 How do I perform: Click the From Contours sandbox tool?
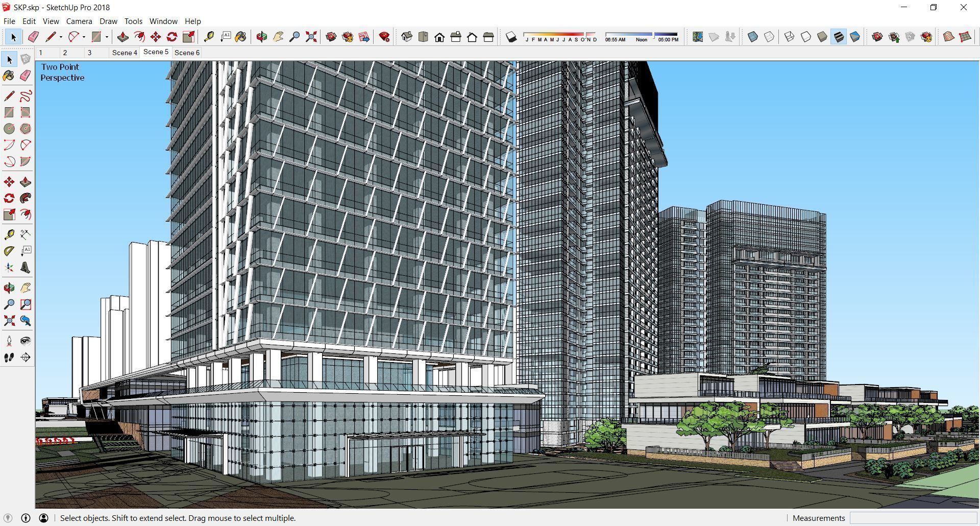pyautogui.click(x=949, y=37)
